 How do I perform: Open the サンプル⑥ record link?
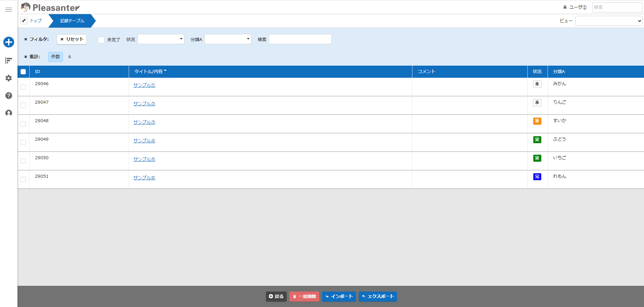click(144, 178)
